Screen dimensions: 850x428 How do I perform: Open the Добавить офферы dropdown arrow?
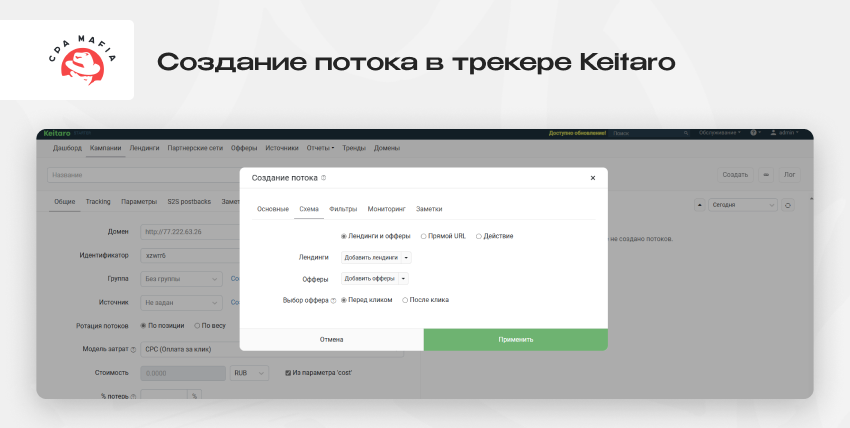click(403, 278)
